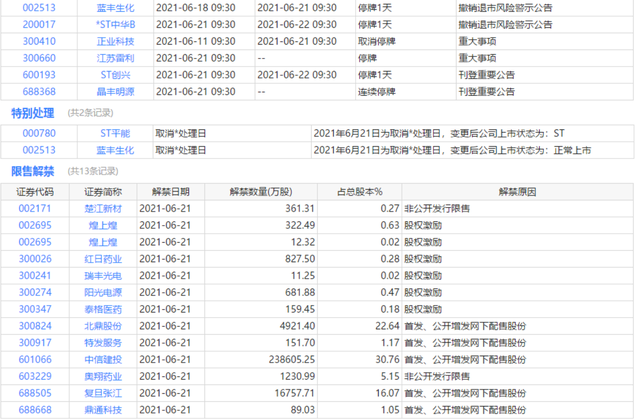This screenshot has width=640, height=420.
Task: Click stock code 601066
Action: [35, 359]
